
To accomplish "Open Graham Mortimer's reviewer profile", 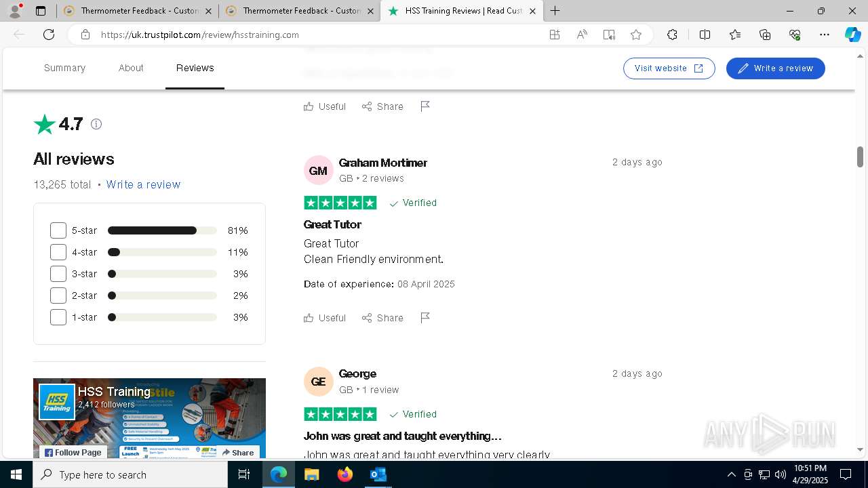I will [382, 163].
